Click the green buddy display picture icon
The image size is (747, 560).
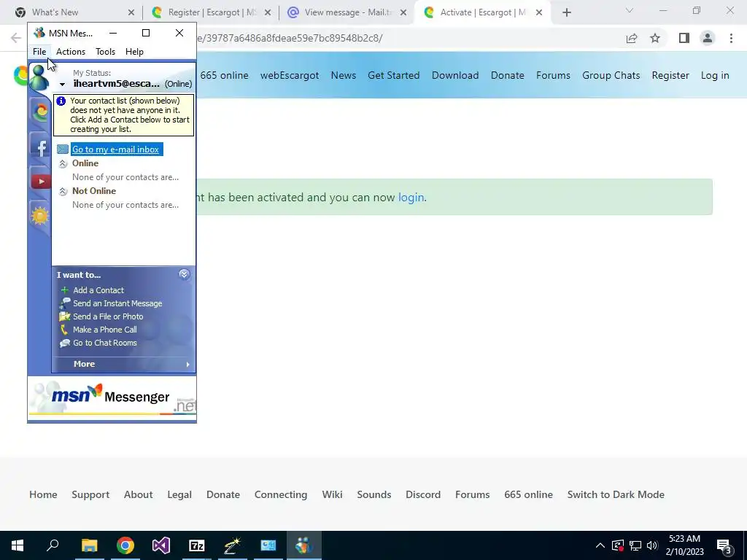pyautogui.click(x=39, y=77)
